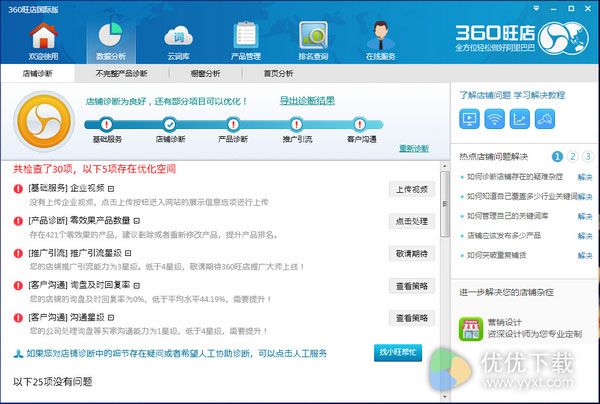Collapse the 沟通星级 item details

pos(111,318)
